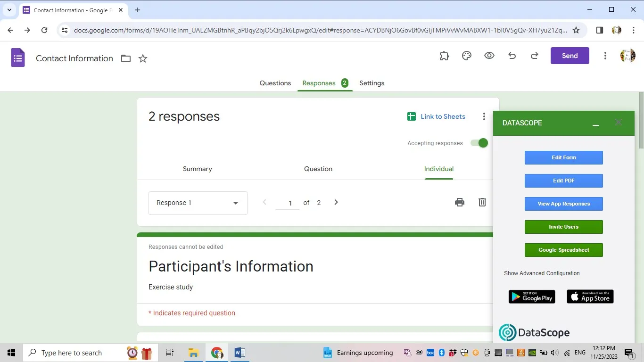
Task: Click the Invite Users button in DataScope
Action: point(563,227)
